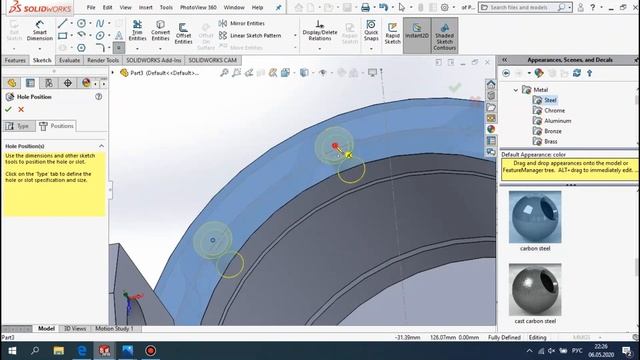Open the Features ribbon tab

click(15, 60)
